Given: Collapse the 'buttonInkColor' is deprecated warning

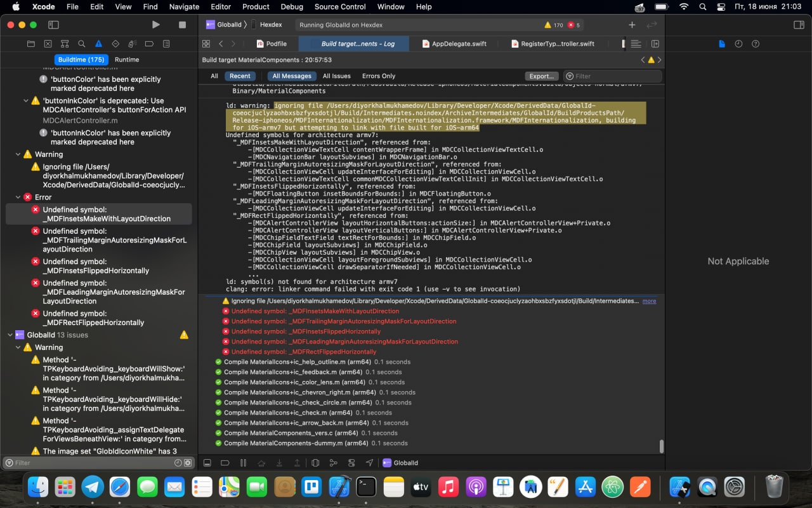Looking at the screenshot, I should tap(26, 101).
